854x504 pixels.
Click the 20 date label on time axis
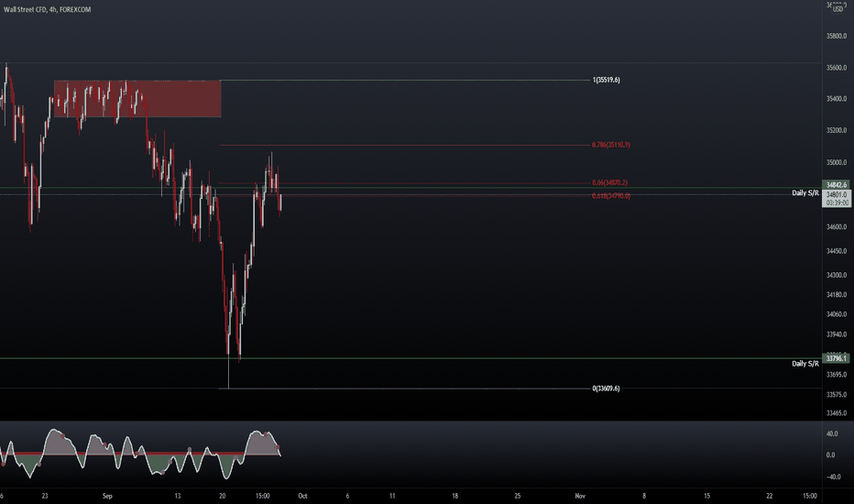tap(223, 496)
